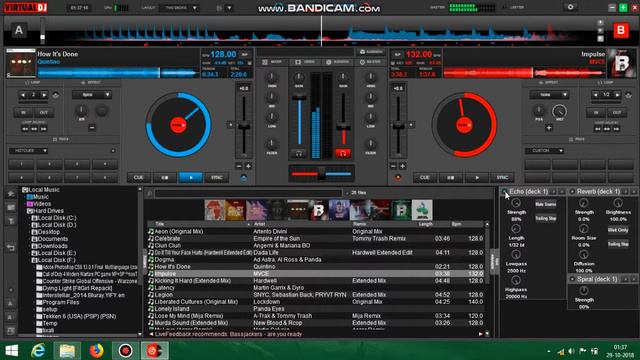Click deck B volume fader
The height and width of the screenshot is (360, 640).
[x=343, y=128]
